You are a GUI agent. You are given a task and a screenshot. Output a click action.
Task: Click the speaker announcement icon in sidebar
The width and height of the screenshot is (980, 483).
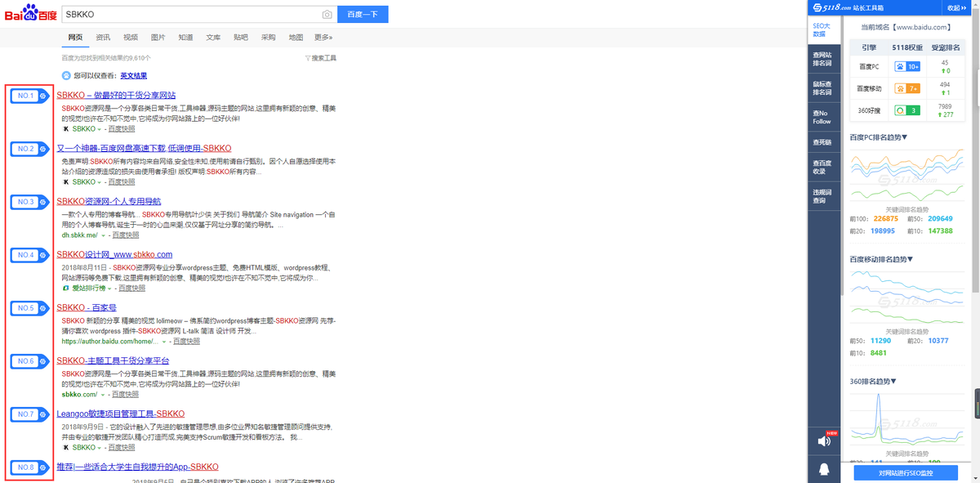pyautogui.click(x=824, y=441)
